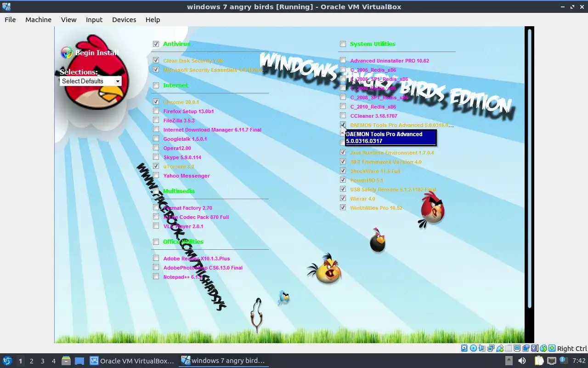
Task: Enable the Opera12.00 checkbox
Action: (156, 148)
